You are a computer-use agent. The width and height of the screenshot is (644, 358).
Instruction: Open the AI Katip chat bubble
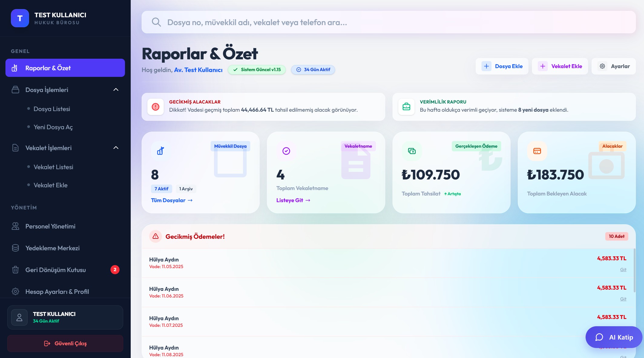tap(614, 337)
